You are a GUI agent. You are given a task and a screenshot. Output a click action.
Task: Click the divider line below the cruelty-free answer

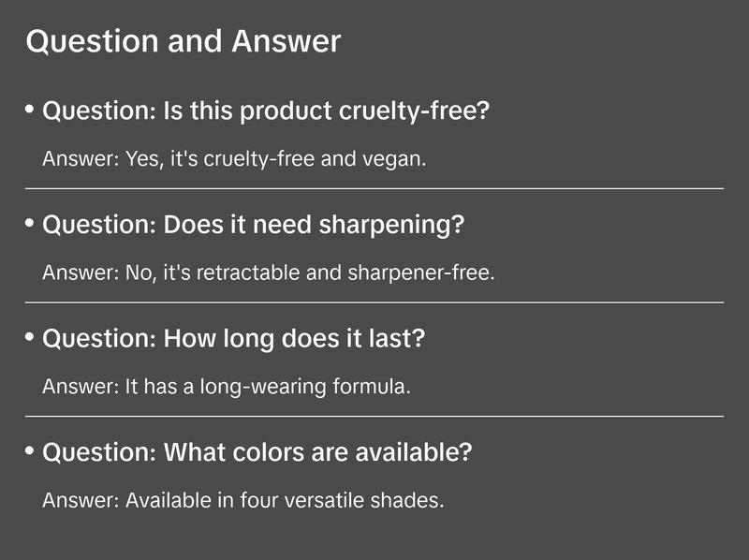tap(374, 188)
